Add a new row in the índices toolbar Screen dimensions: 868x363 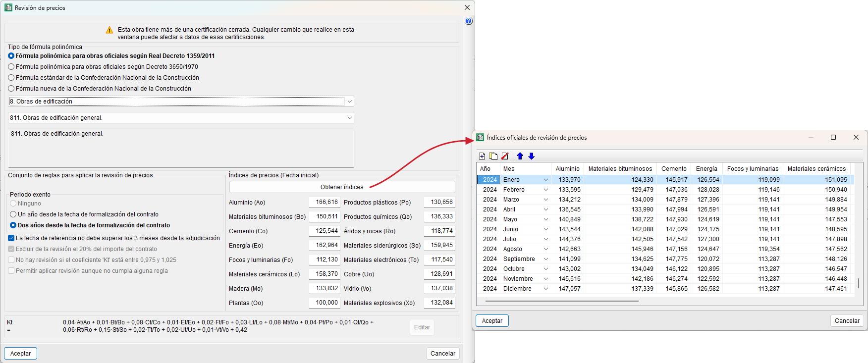coord(482,156)
